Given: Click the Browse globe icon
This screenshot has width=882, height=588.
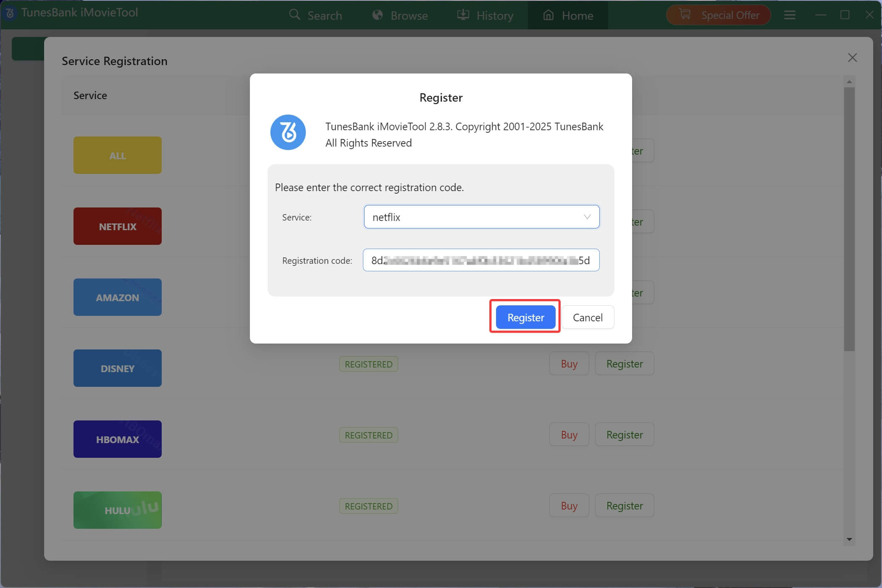Looking at the screenshot, I should [x=377, y=15].
